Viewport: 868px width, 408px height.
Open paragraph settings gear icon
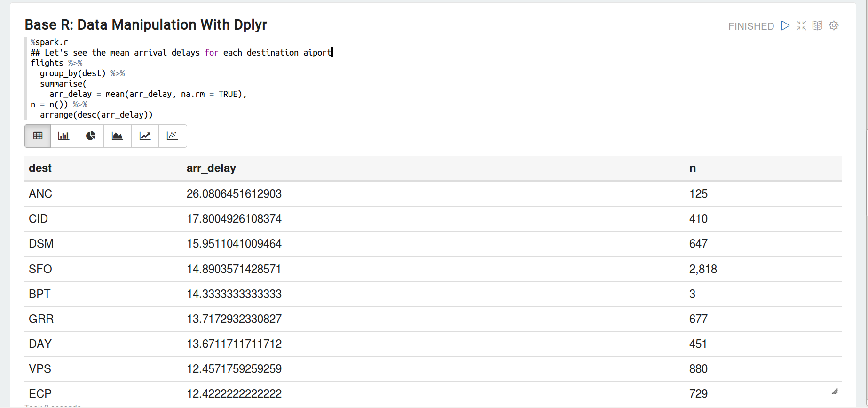point(834,25)
